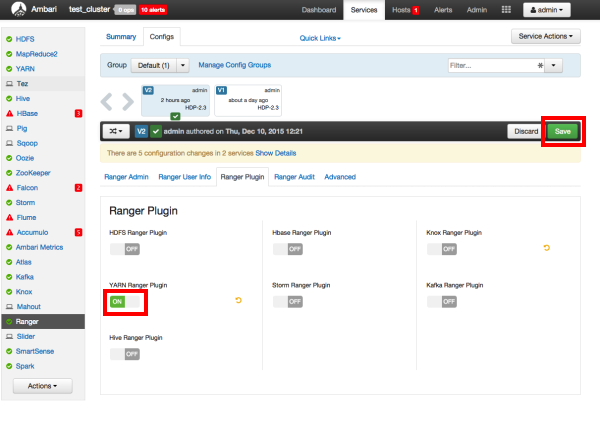Click the 10 alerts red badge

(153, 10)
